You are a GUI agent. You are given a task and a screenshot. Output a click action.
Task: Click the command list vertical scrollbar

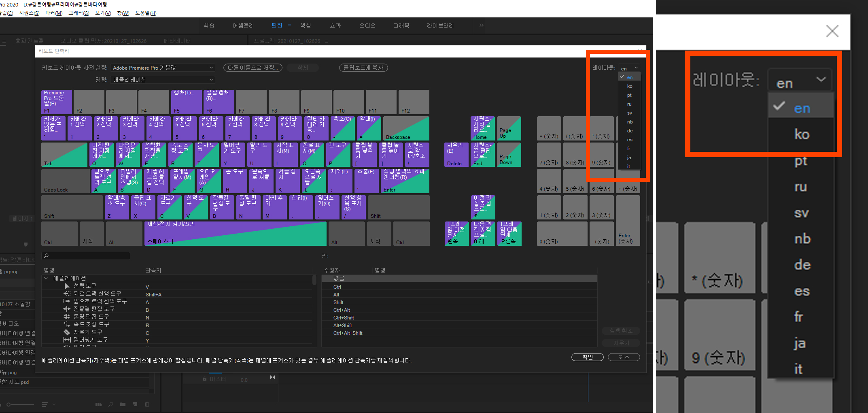pos(314,280)
